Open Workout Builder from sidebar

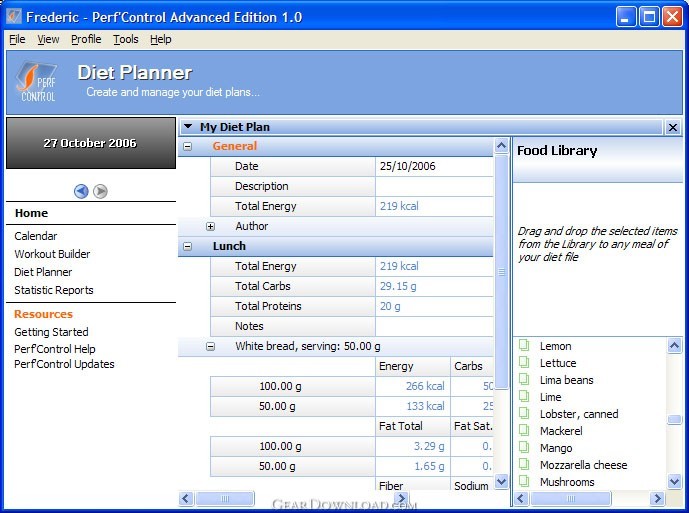click(x=52, y=254)
